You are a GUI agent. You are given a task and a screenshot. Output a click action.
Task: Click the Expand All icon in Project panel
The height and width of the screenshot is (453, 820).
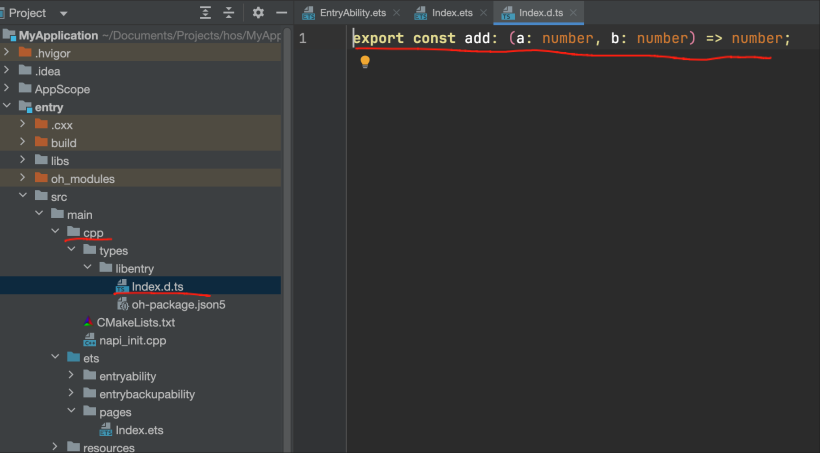205,13
